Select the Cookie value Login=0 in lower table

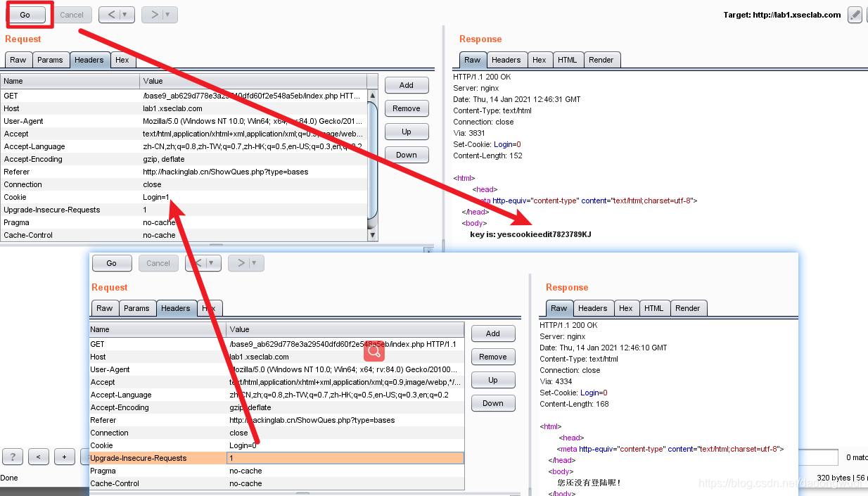(243, 445)
